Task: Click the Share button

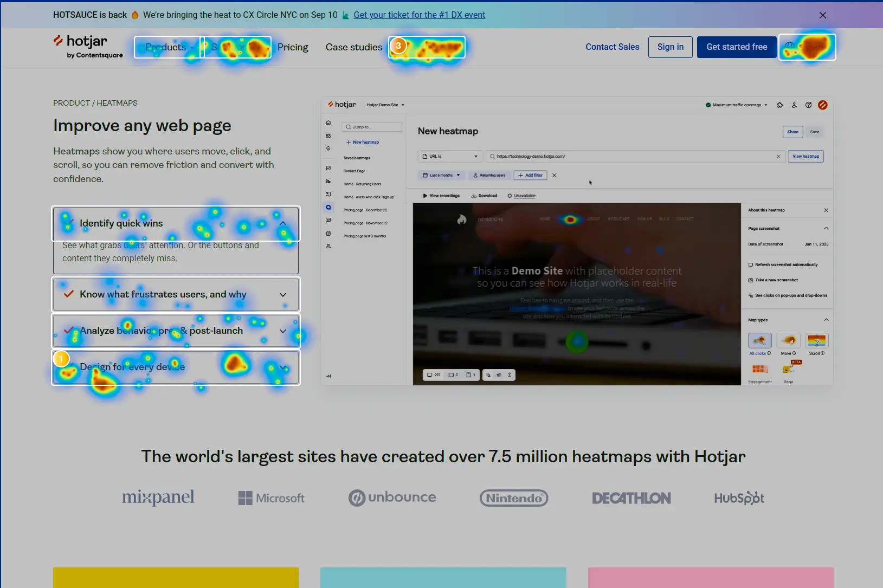Action: pyautogui.click(x=792, y=132)
